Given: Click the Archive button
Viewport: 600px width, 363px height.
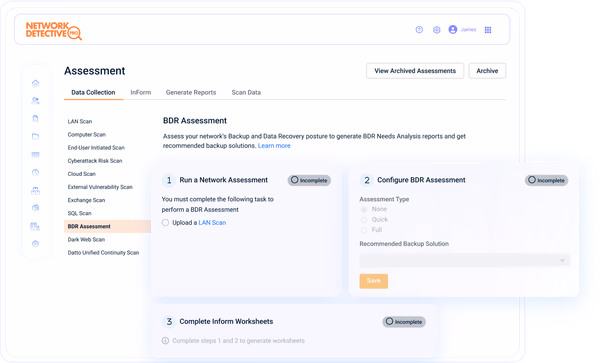Looking at the screenshot, I should click(487, 71).
